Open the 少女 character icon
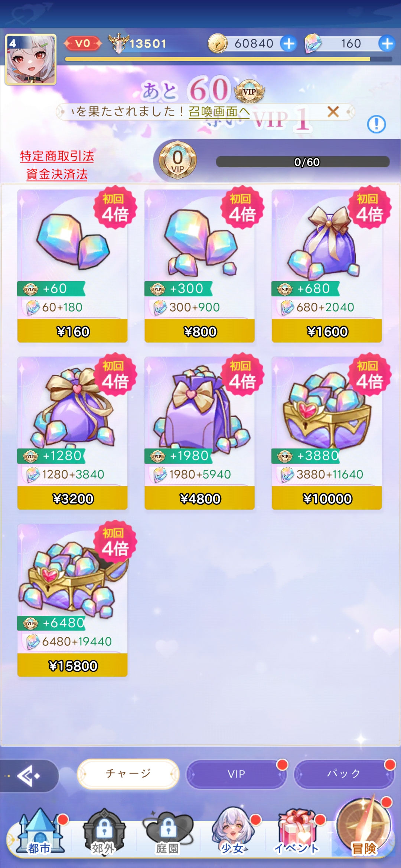This screenshot has height=868, width=401. pyautogui.click(x=233, y=832)
